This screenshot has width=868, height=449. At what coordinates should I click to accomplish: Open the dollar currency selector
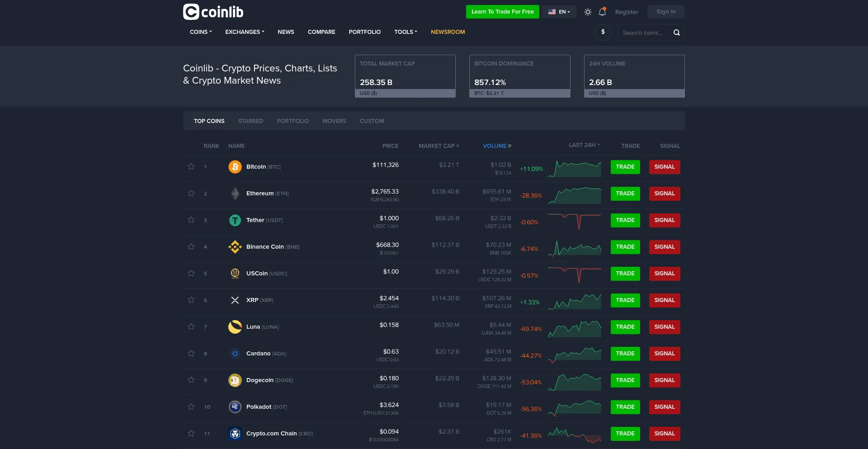603,33
